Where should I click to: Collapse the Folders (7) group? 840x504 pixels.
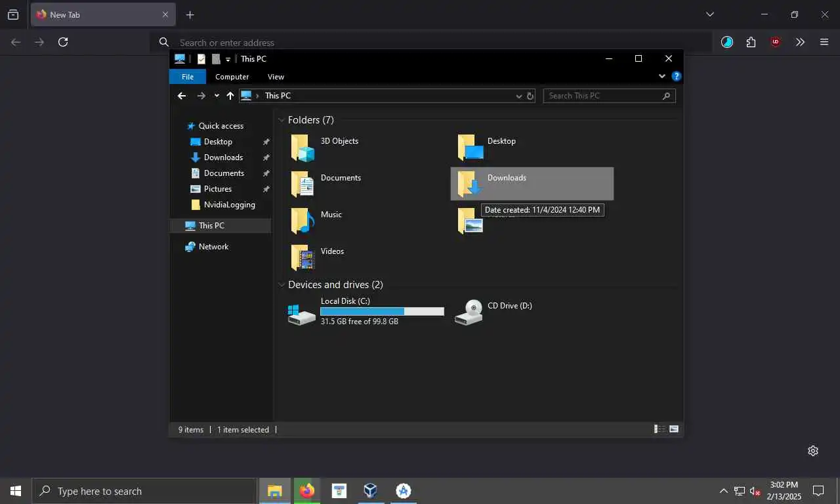(x=282, y=120)
